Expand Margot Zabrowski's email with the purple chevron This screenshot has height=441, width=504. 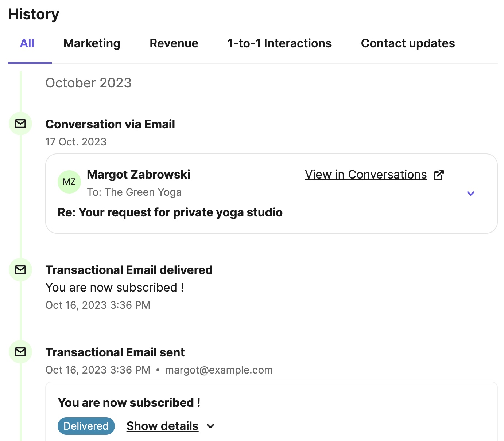coord(471,194)
